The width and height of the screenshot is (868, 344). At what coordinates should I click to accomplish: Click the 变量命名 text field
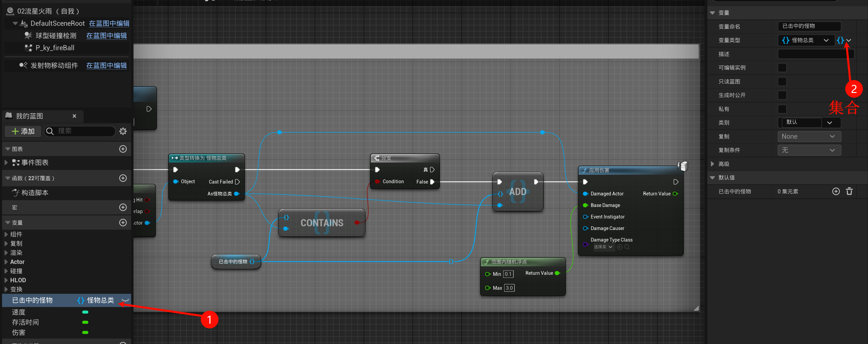click(809, 26)
